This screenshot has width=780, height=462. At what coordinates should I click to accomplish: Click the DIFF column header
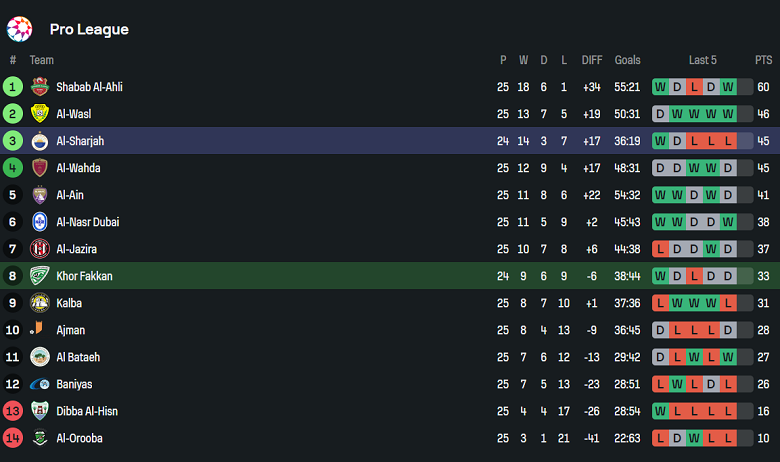pyautogui.click(x=592, y=60)
